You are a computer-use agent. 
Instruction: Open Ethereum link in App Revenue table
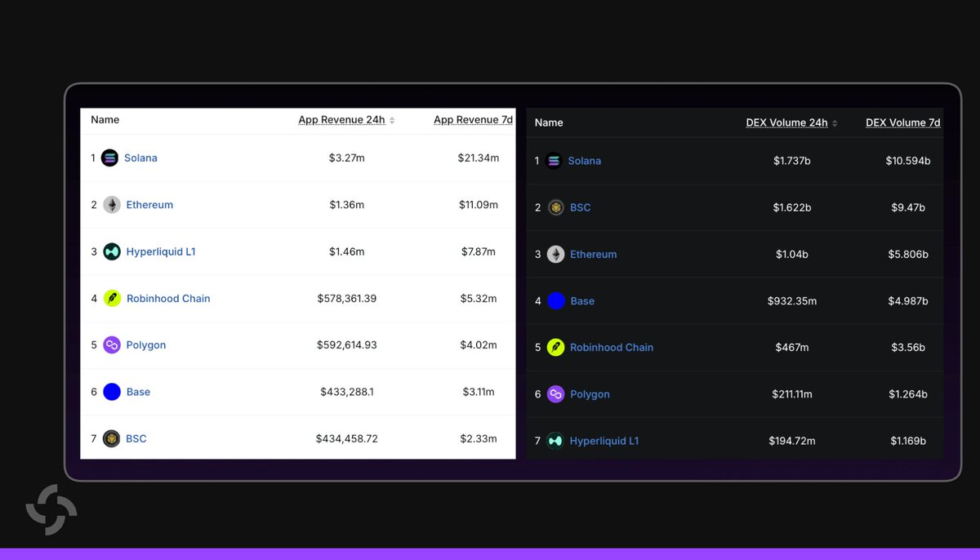pyautogui.click(x=149, y=205)
